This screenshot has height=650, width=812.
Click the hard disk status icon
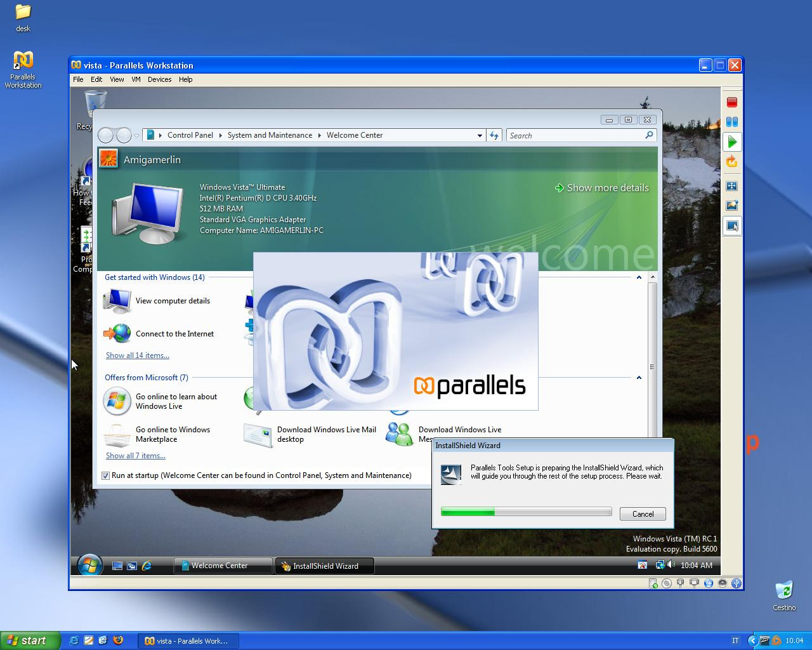tap(653, 583)
